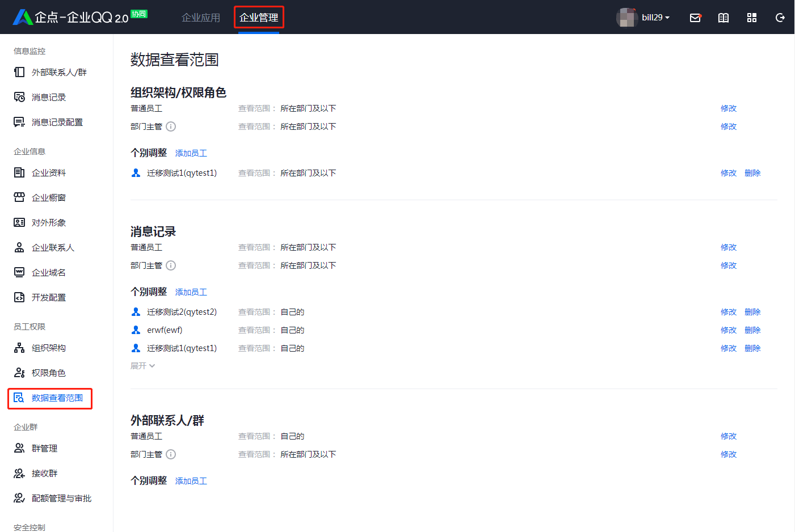Click the 企点 logo icon
Screen dimensions: 795x532
(x=23, y=17)
